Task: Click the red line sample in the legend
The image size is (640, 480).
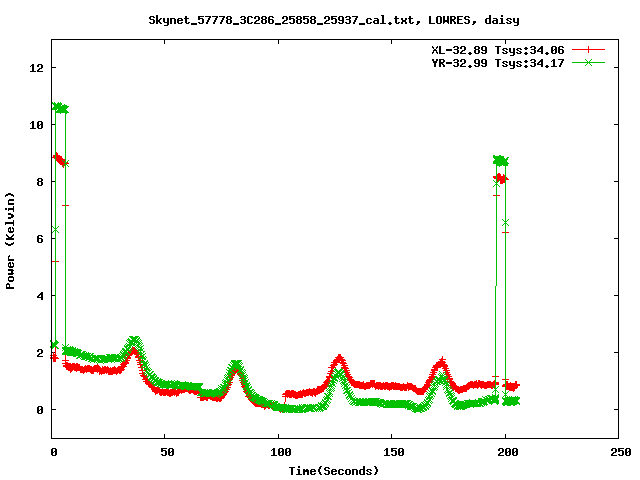Action: [x=588, y=50]
